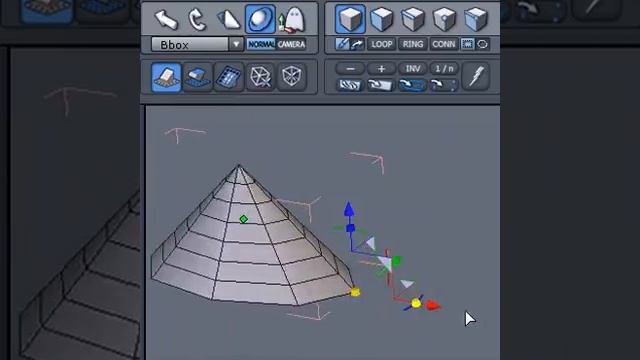This screenshot has width=640, height=360.
Task: Click the blue highlighted arrow icon below INV
Action: pyautogui.click(x=412, y=85)
